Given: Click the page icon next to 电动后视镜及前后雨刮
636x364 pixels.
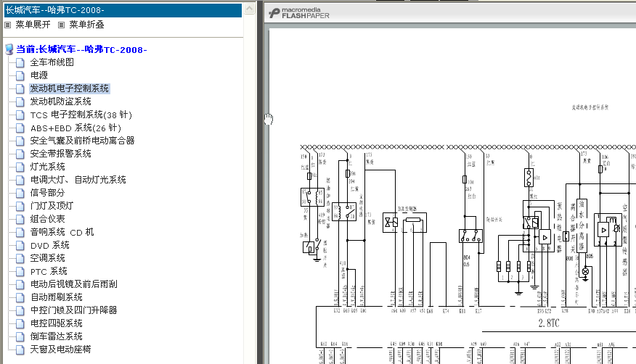Looking at the screenshot, I should pyautogui.click(x=20, y=284).
